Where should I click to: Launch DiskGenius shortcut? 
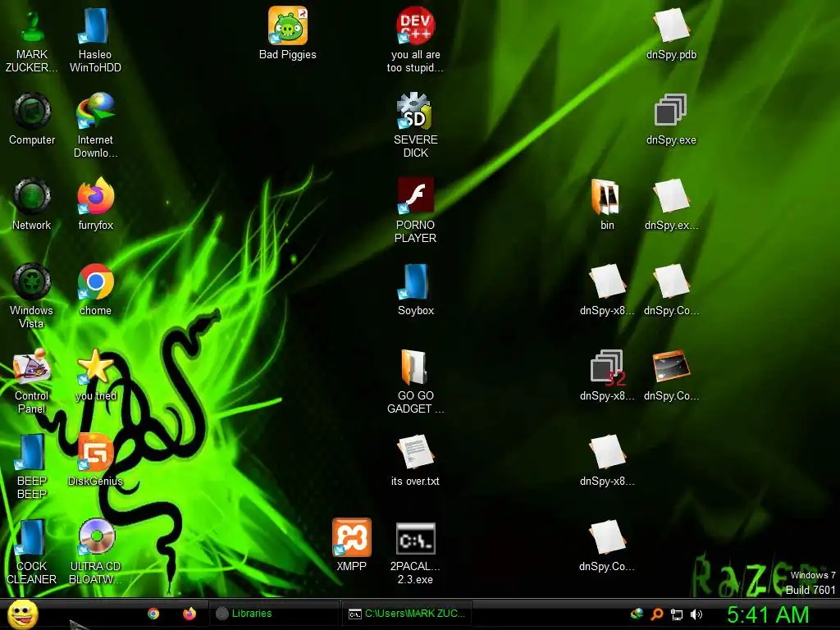(x=95, y=460)
